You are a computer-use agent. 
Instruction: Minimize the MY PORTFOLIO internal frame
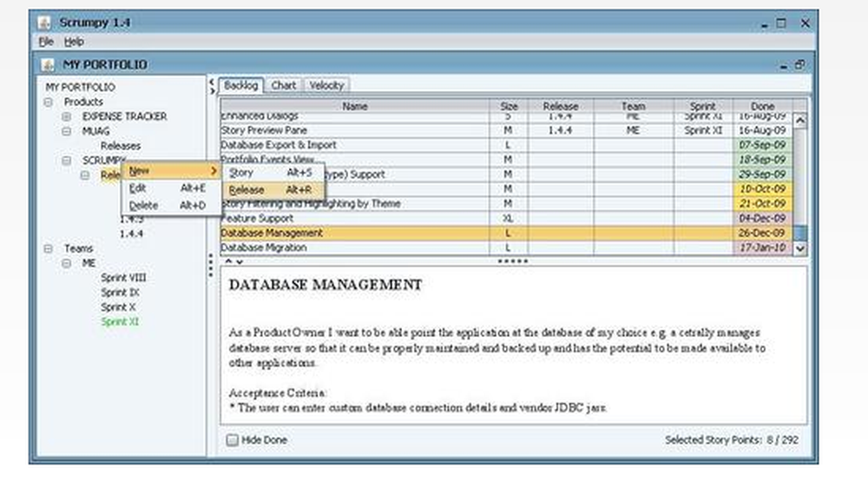pyautogui.click(x=783, y=66)
